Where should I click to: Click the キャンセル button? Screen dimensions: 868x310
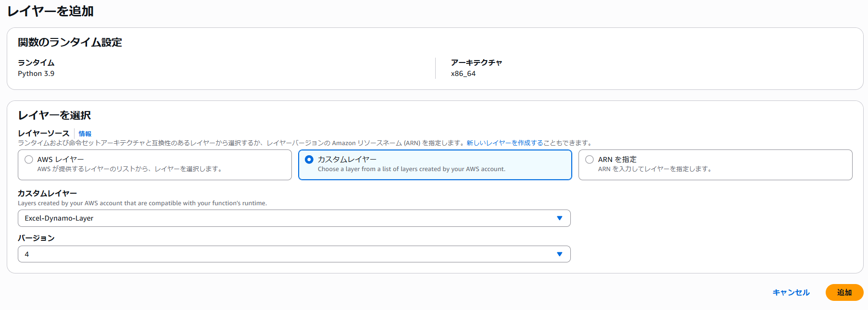point(791,292)
